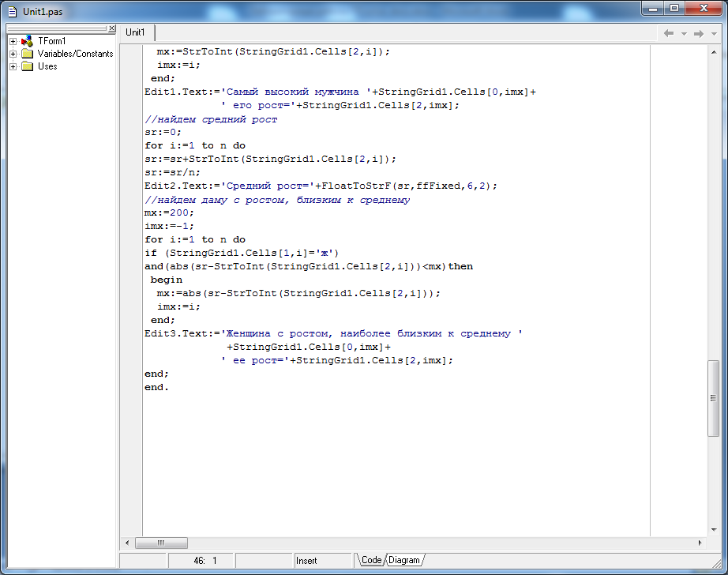Click the Uses folder icon
The width and height of the screenshot is (728, 575).
(x=28, y=66)
